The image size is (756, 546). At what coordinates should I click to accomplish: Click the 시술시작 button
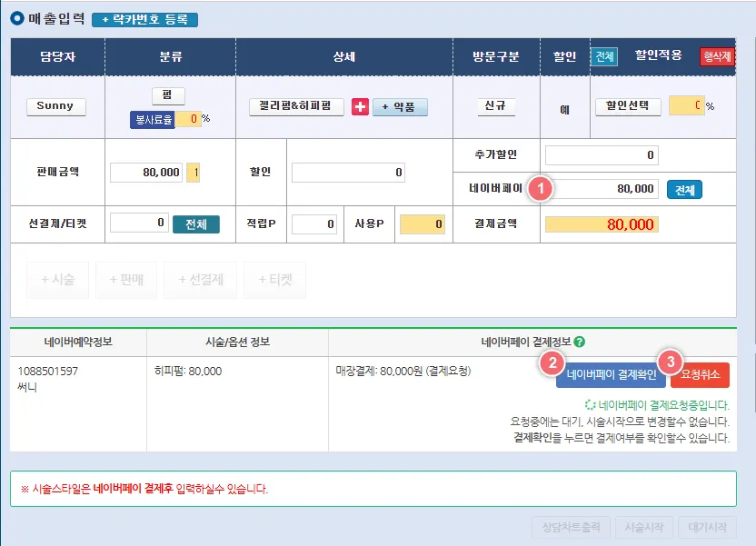tap(644, 527)
